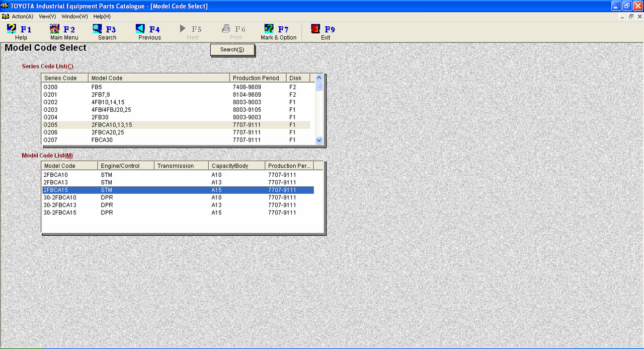The width and height of the screenshot is (644, 349).
Task: Select model 30-2FBCA15 row
Action: (x=178, y=213)
